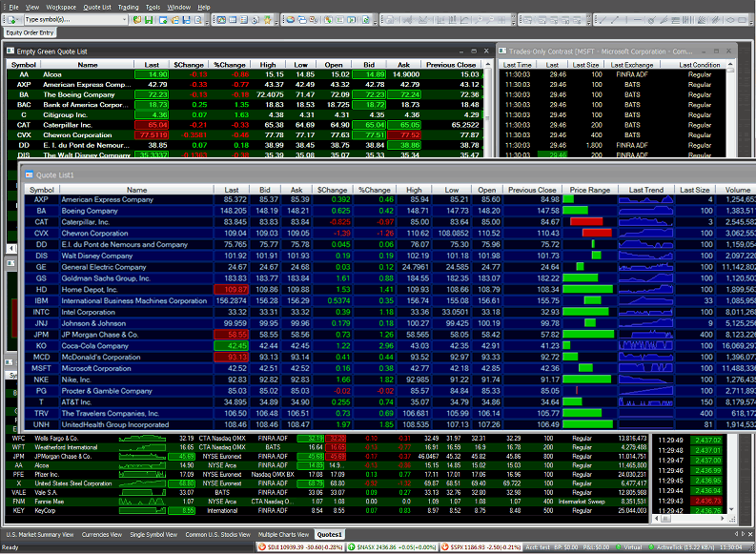Screen dimensions: 756x554
Task: Click the Trades-Only Contrast window vertical scrollbar
Action: [x=730, y=109]
